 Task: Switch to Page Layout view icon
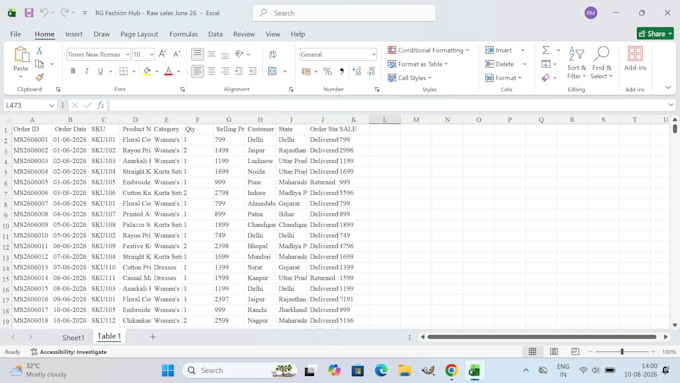[x=554, y=351]
